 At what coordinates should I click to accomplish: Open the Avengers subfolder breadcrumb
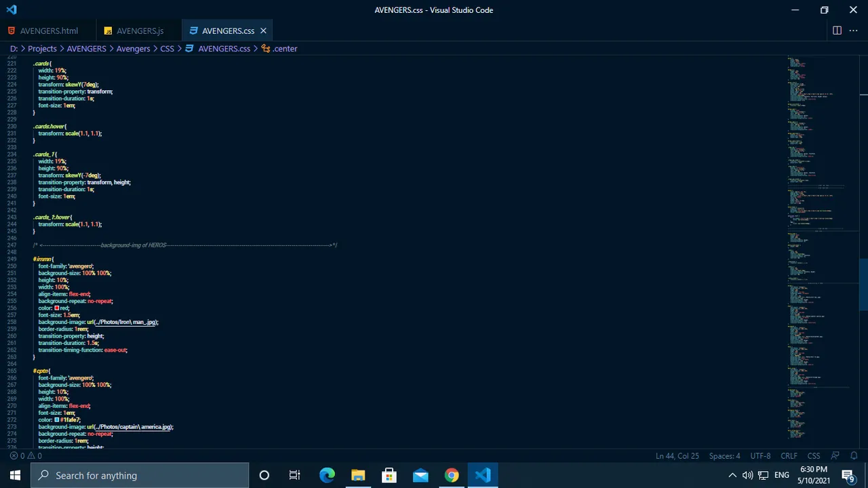pyautogui.click(x=133, y=49)
